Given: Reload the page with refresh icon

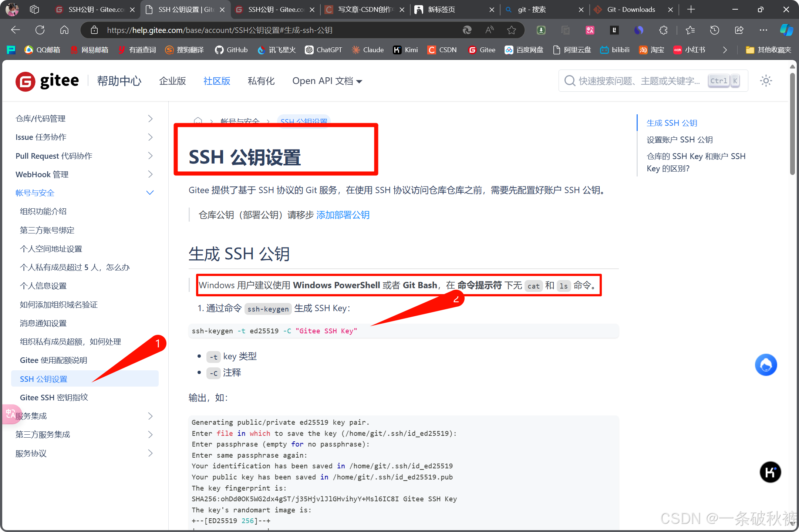Looking at the screenshot, I should 40,30.
